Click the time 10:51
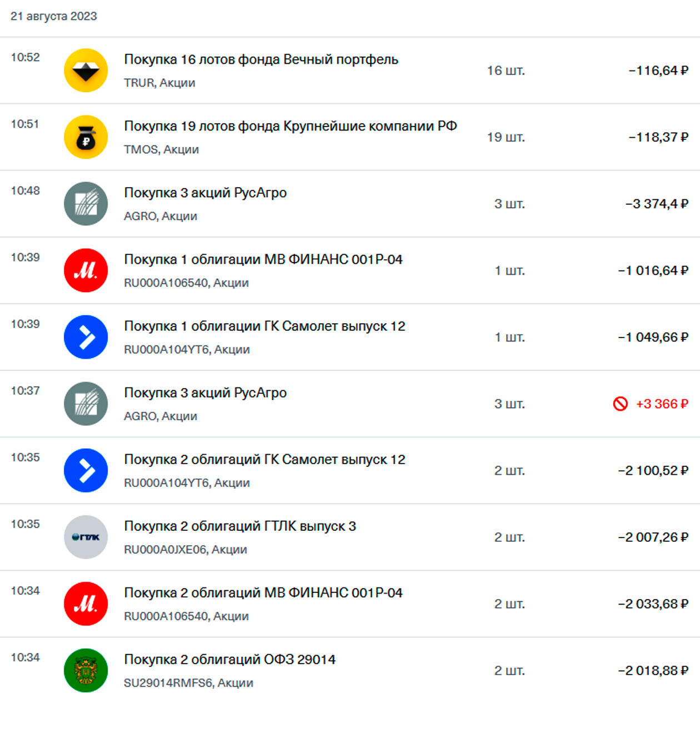The height and width of the screenshot is (749, 700). tap(25, 124)
